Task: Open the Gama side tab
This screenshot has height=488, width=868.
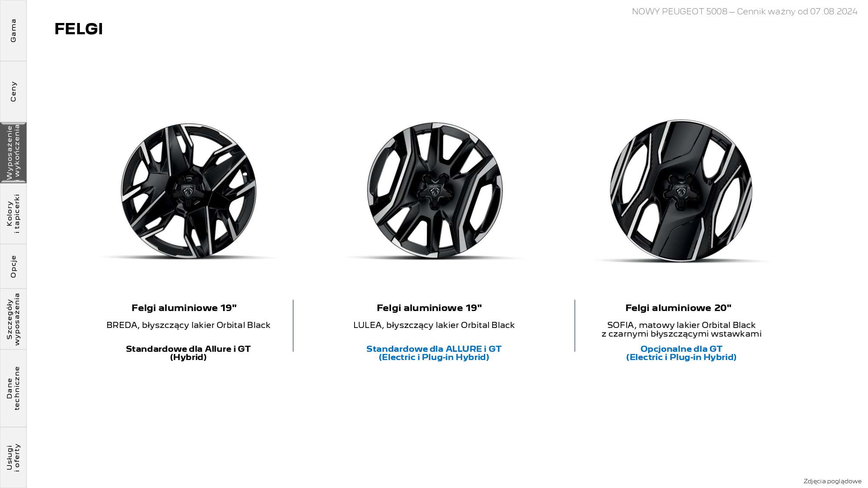Action: 13,30
